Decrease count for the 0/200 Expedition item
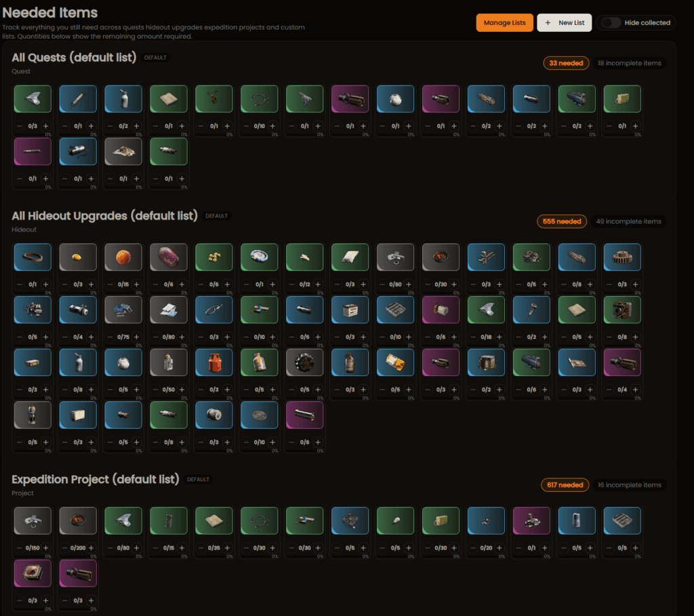 click(x=65, y=548)
